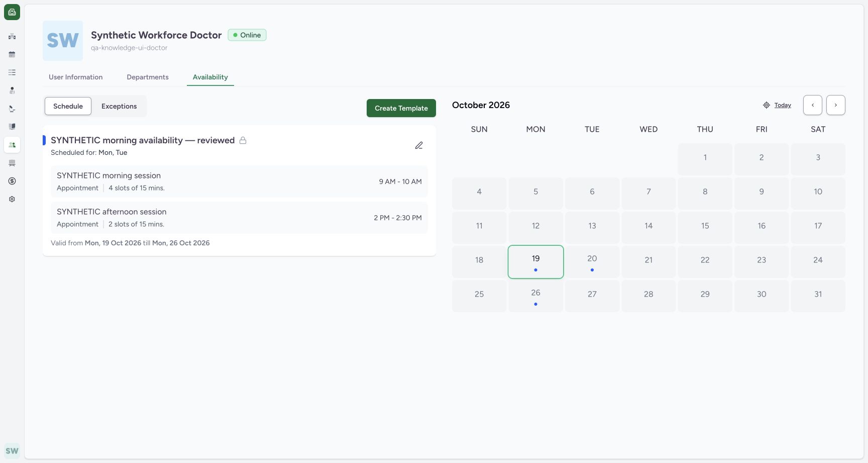Viewport: 868px width, 463px height.
Task: Open the gear settings sidebar icon
Action: coord(12,199)
